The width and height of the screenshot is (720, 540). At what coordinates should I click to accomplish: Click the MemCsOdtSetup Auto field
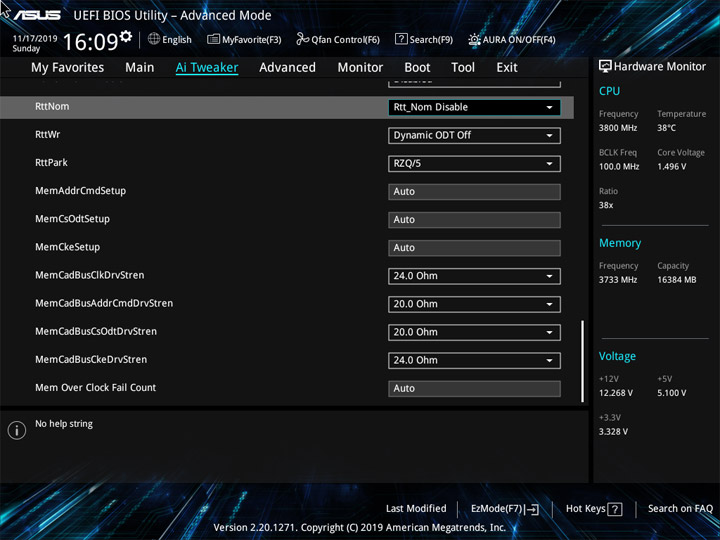474,220
